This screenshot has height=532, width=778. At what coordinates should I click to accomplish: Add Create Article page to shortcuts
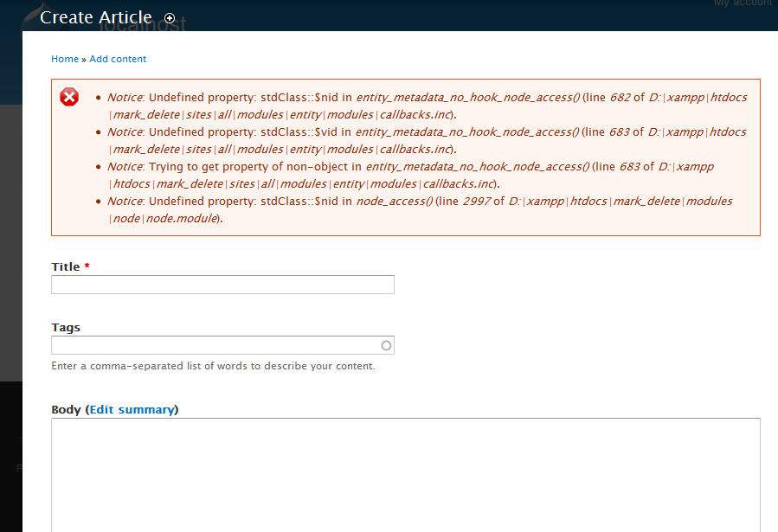click(170, 18)
